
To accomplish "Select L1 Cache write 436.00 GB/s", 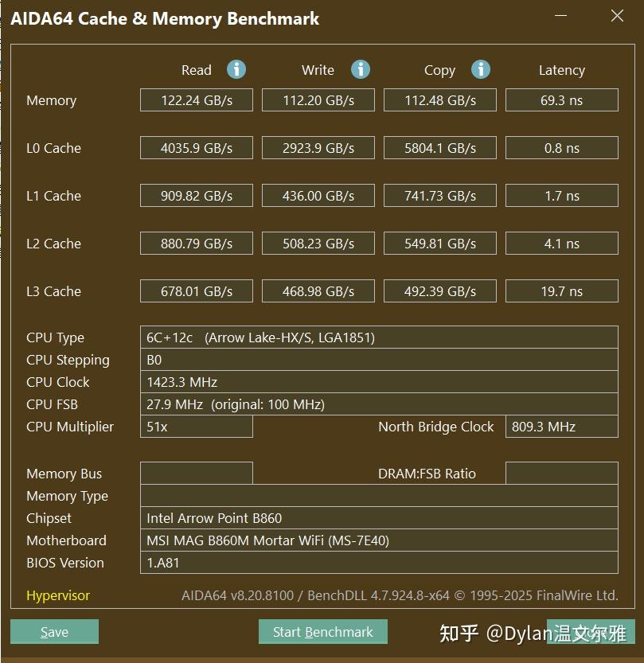I will pyautogui.click(x=318, y=196).
